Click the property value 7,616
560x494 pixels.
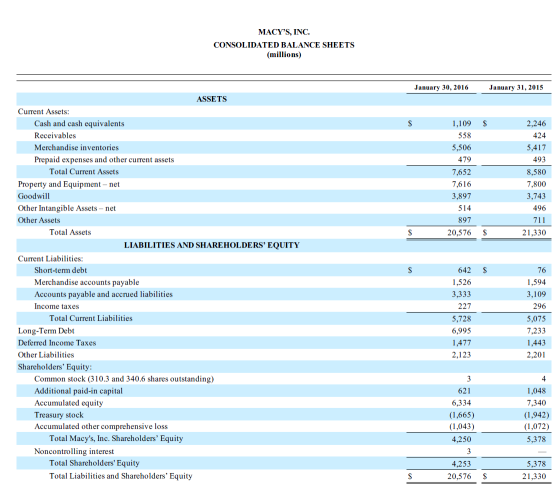(461, 184)
